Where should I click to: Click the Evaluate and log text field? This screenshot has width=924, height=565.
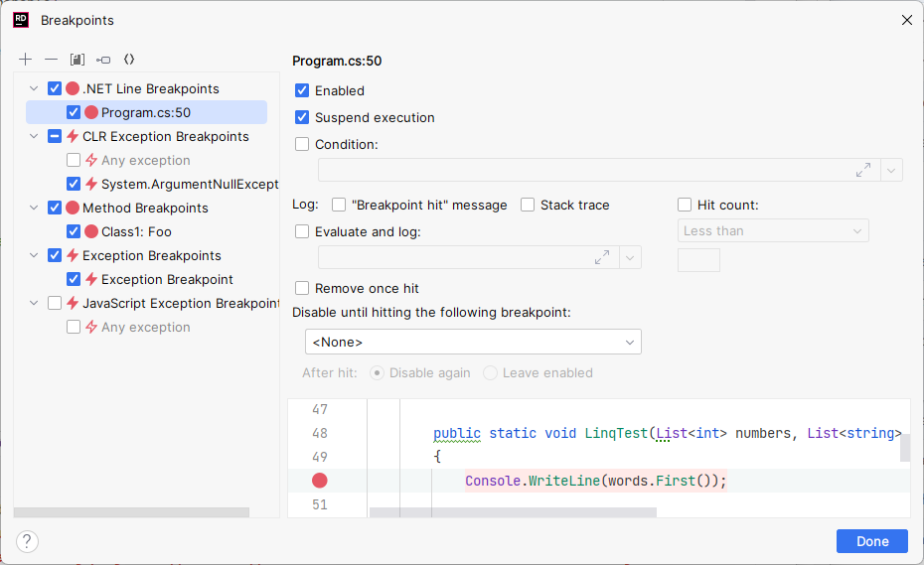(469, 257)
